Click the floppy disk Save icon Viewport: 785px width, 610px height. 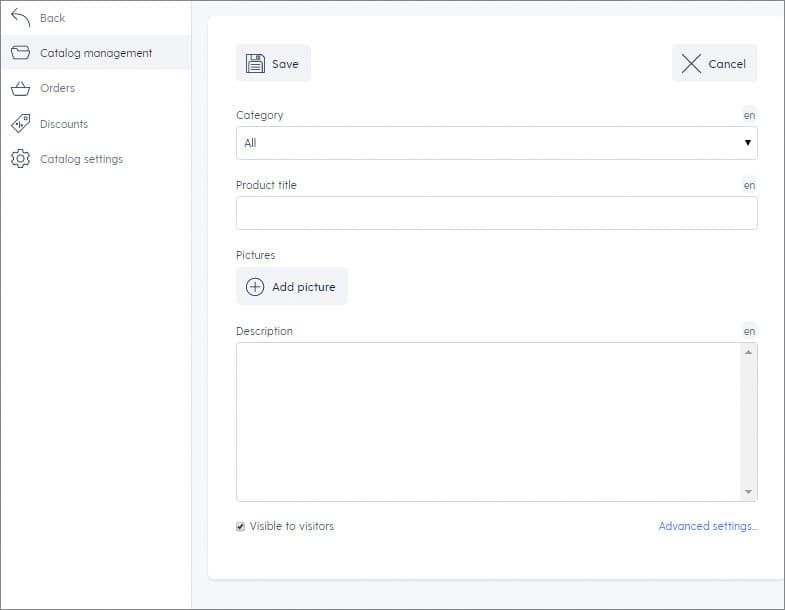tap(255, 64)
